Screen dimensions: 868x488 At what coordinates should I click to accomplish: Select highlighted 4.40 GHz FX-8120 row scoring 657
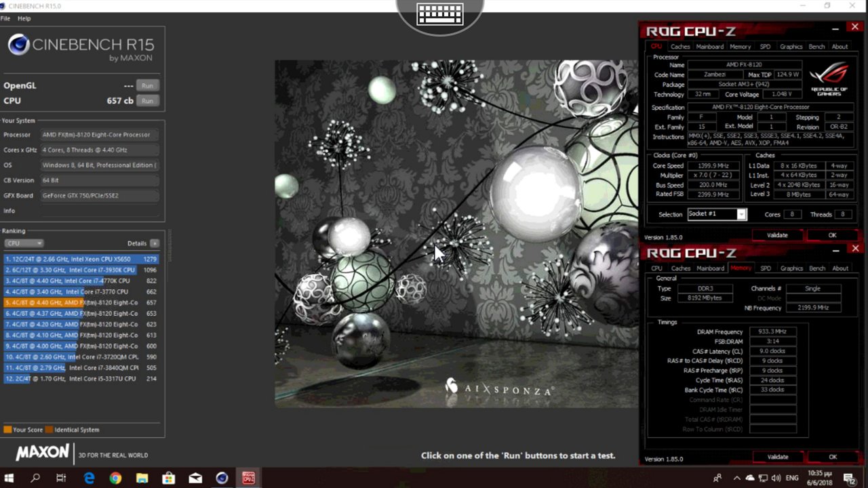tap(81, 302)
